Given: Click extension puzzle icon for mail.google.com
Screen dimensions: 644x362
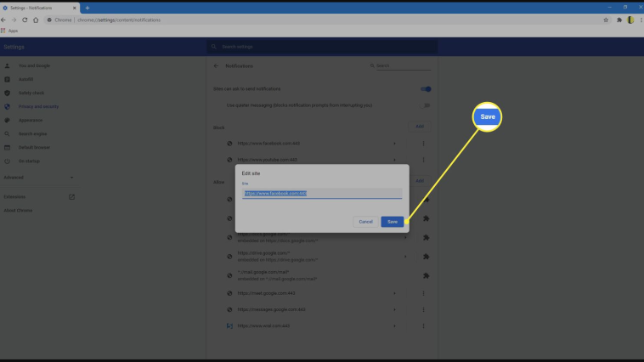Looking at the screenshot, I should point(426,275).
